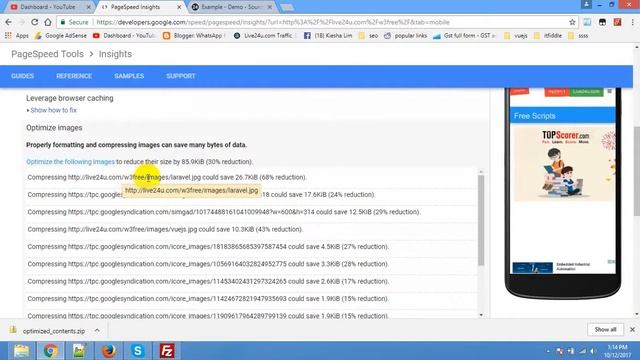The width and height of the screenshot is (640, 360).
Task: Bookmark this page with the star icon
Action: (x=572, y=22)
